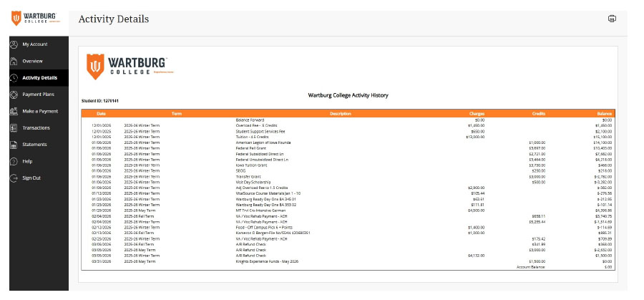Click Knights Experience Funds - May 2026

point(267,261)
